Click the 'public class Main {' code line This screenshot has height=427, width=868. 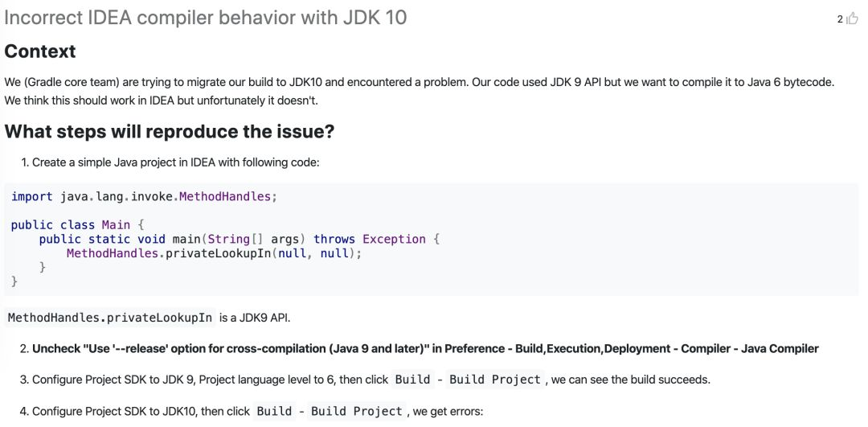click(77, 225)
